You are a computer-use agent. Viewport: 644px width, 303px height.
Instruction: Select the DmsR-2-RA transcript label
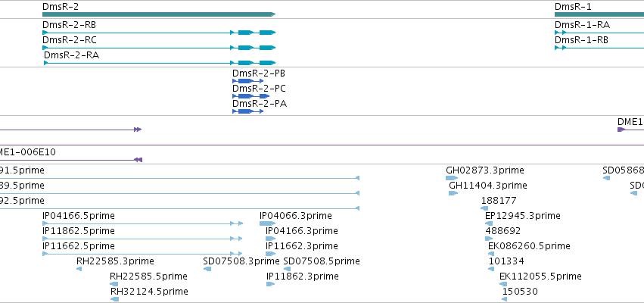(x=71, y=55)
